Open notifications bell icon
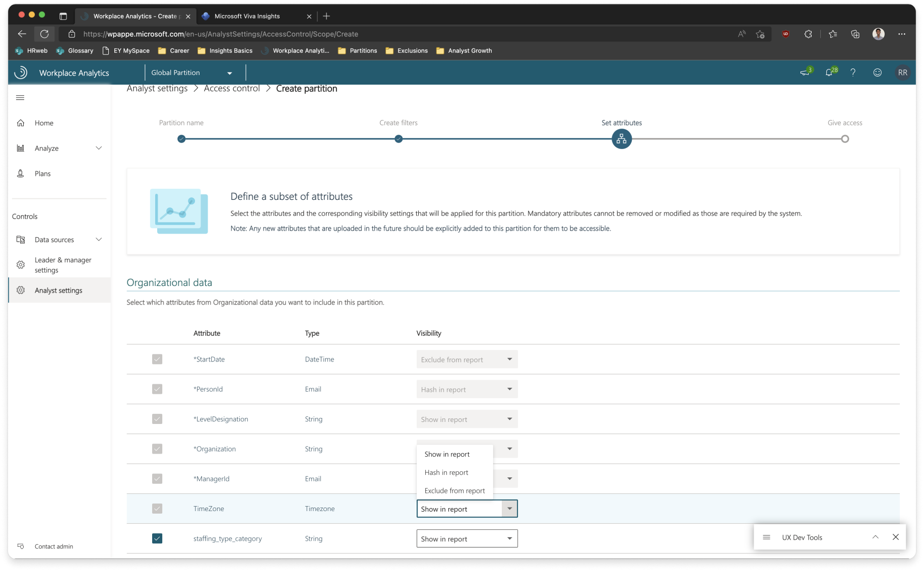The image size is (924, 571). point(829,73)
